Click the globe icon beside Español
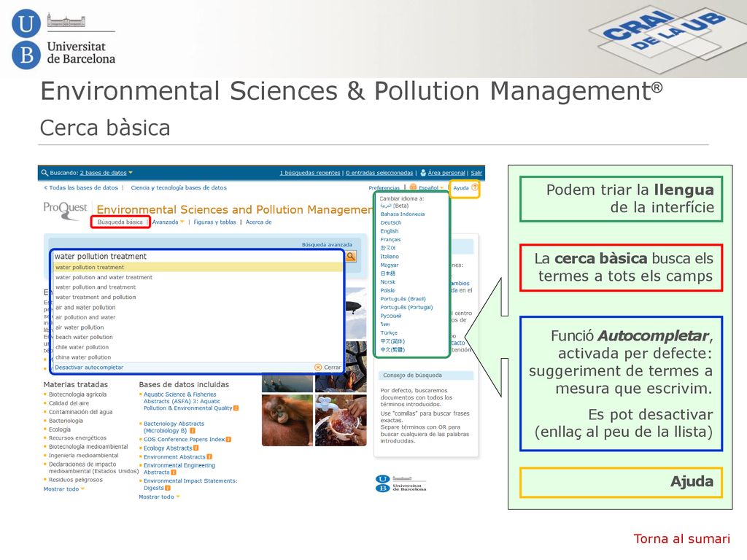747x560 pixels. pos(413,187)
